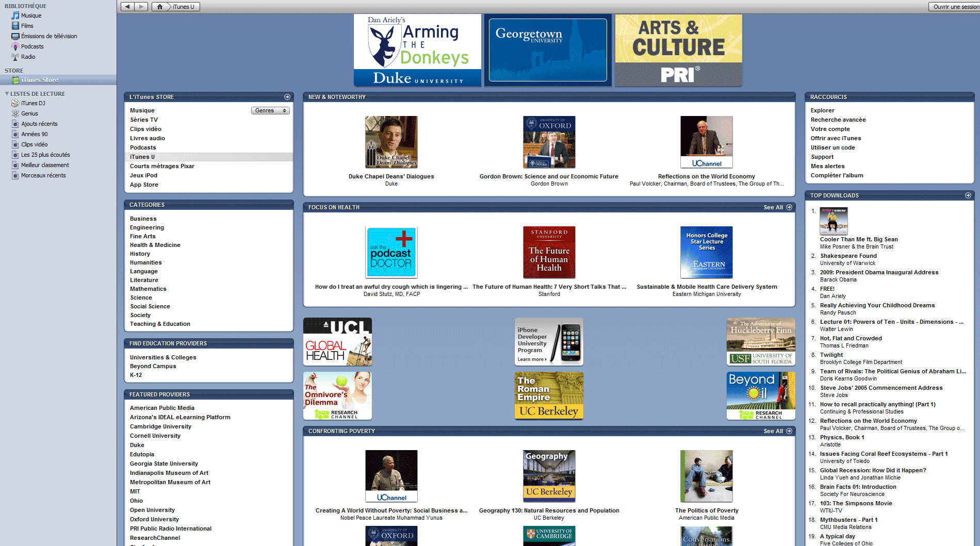Open The Politics of Poverty artwork
This screenshot has height=546, width=980.
click(707, 476)
